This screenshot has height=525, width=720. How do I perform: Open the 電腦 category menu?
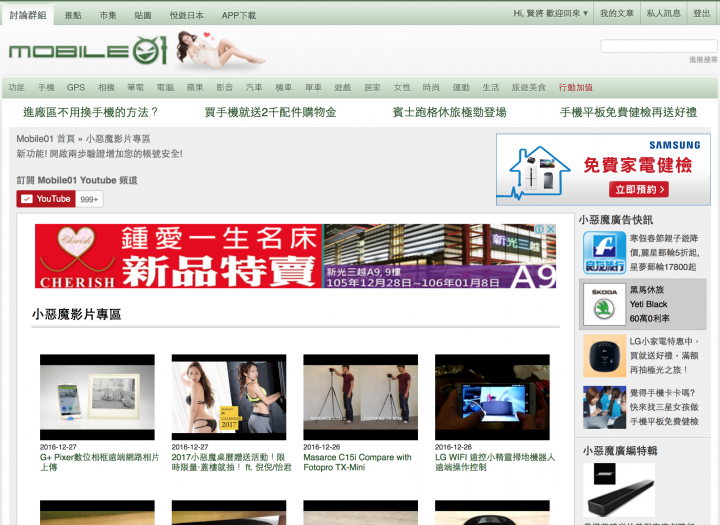coord(165,87)
